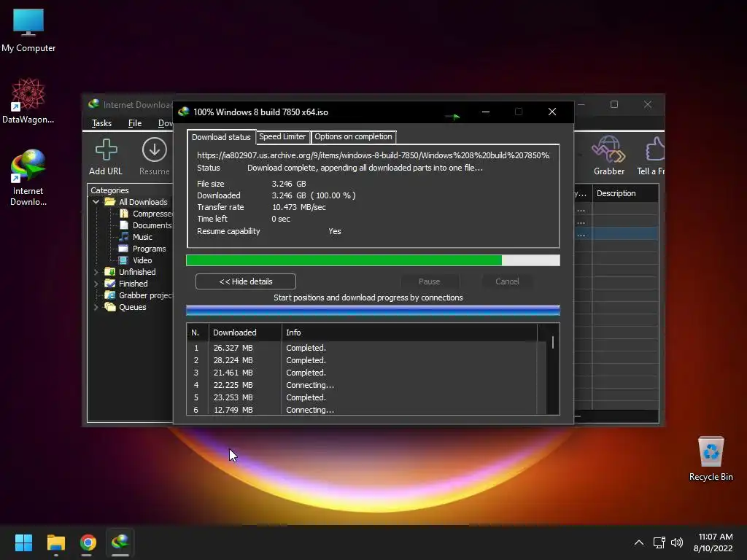This screenshot has height=560, width=747.
Task: Open the Tasks menu
Action: 101,123
